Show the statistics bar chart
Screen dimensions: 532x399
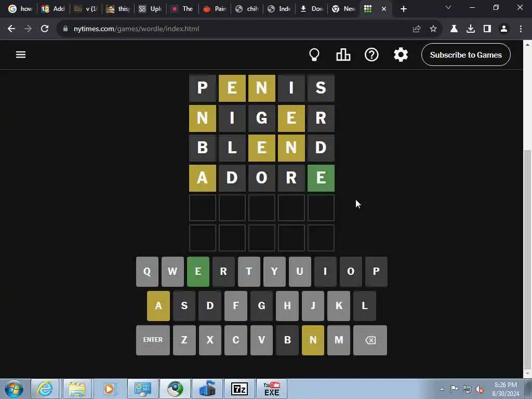343,55
